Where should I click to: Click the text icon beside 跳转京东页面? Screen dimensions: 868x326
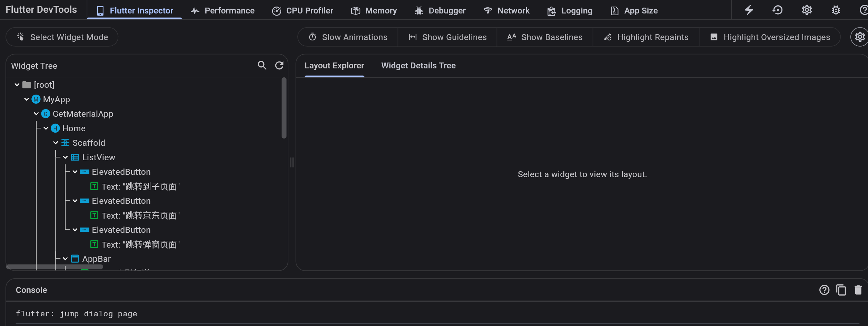click(94, 215)
